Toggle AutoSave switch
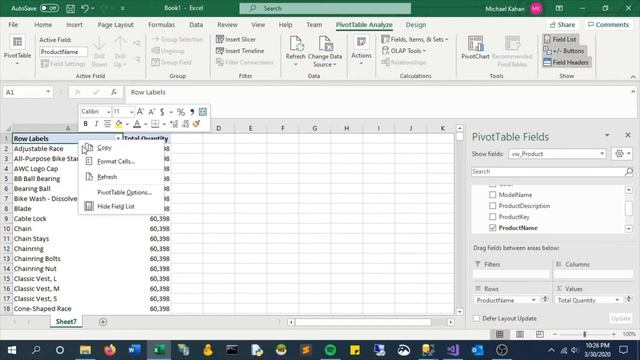Image resolution: width=640 pixels, height=360 pixels. pos(49,8)
